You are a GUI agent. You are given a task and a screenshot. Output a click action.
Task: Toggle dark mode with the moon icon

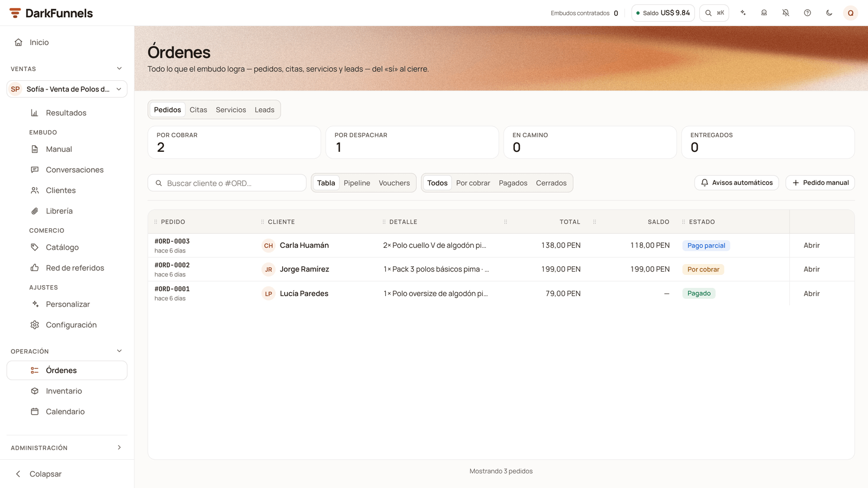829,13
